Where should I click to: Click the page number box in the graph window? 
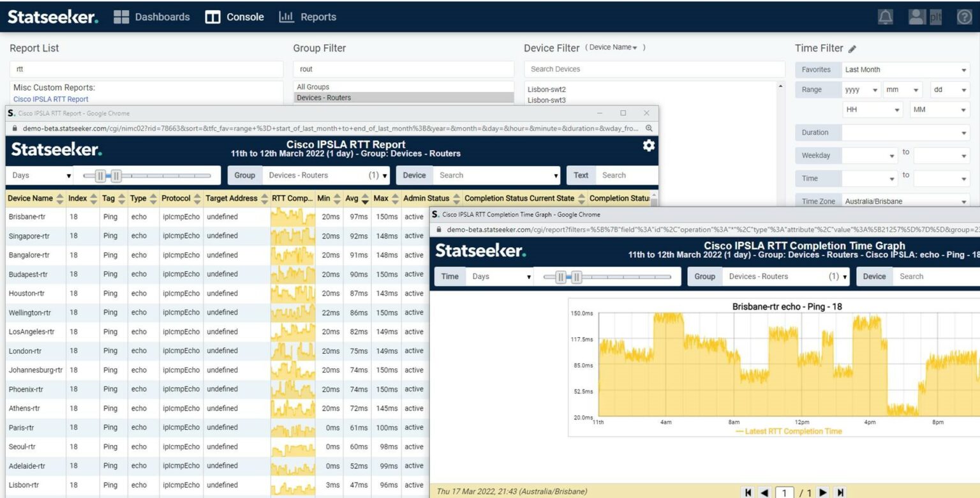pyautogui.click(x=784, y=492)
